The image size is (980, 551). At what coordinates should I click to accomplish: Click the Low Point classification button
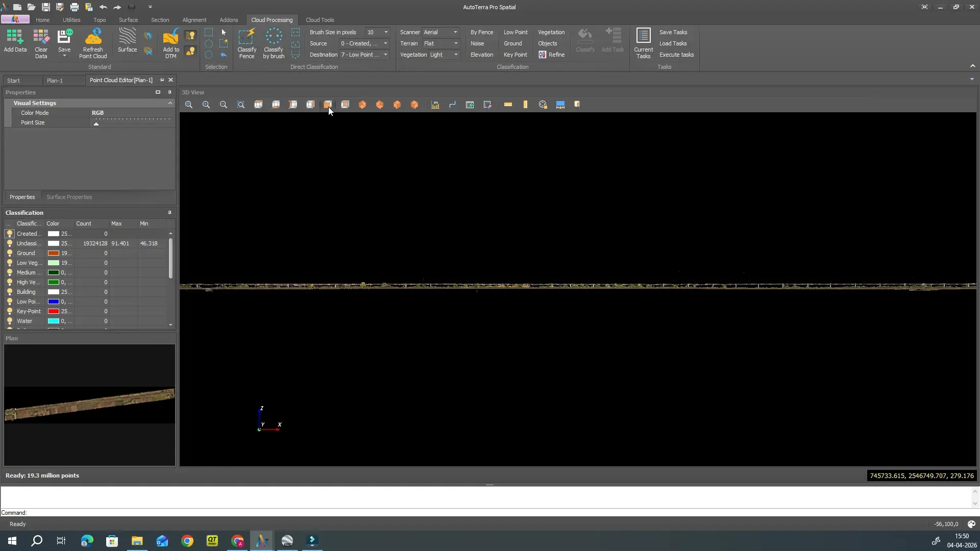pyautogui.click(x=516, y=32)
